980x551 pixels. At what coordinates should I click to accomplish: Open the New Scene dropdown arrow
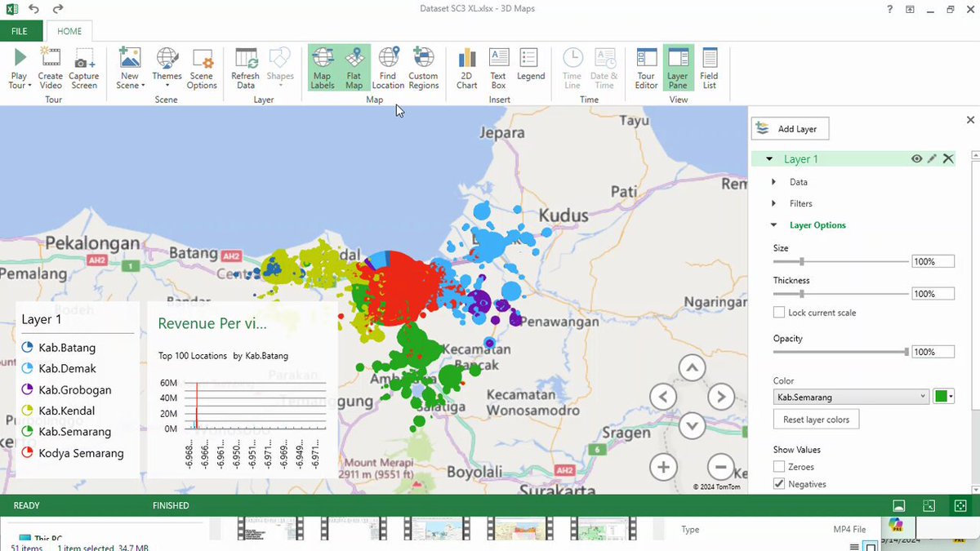[x=143, y=85]
